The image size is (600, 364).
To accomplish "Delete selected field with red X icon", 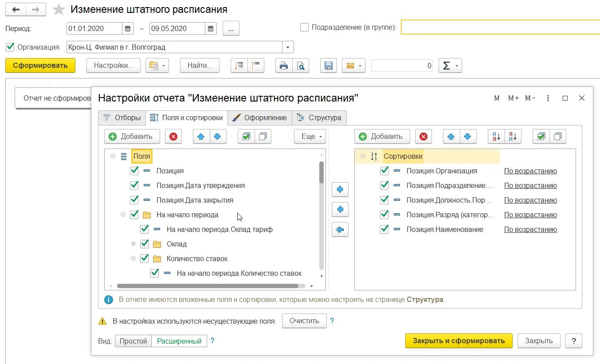I will coord(173,137).
